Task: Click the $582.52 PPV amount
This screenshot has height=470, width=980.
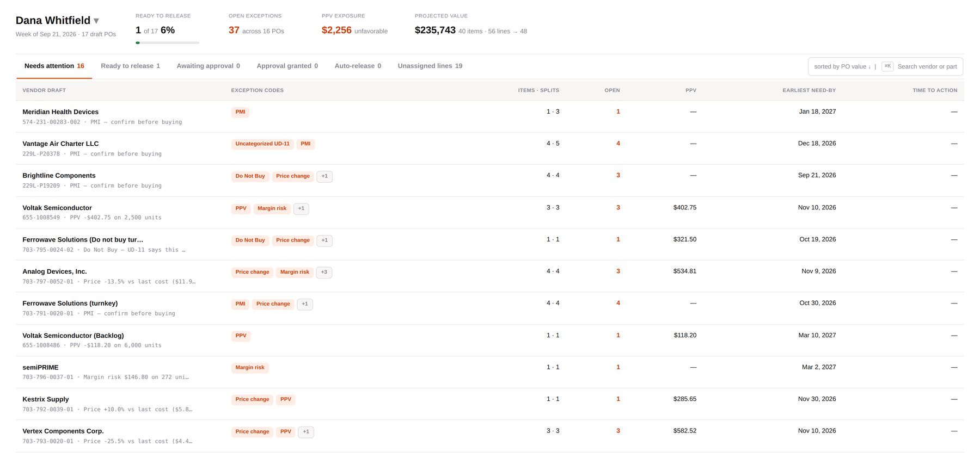Action: coord(685,431)
